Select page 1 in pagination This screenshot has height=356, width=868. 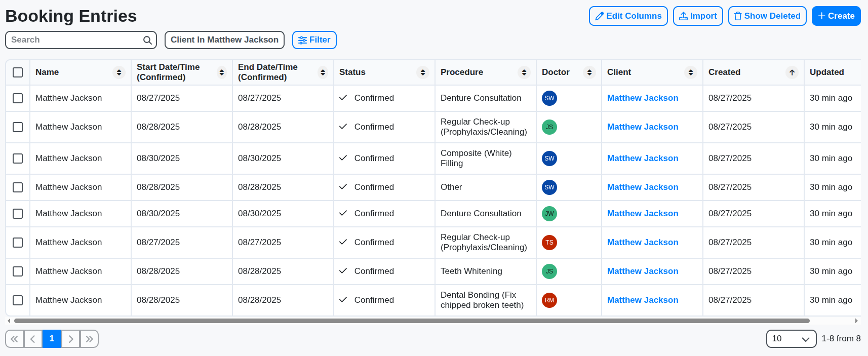tap(52, 339)
